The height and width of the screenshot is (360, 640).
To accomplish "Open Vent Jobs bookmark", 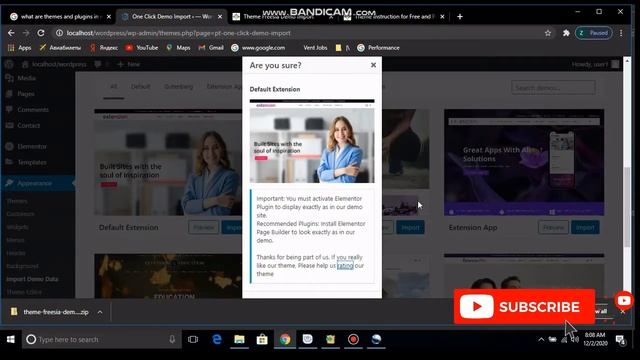I will (x=315, y=48).
